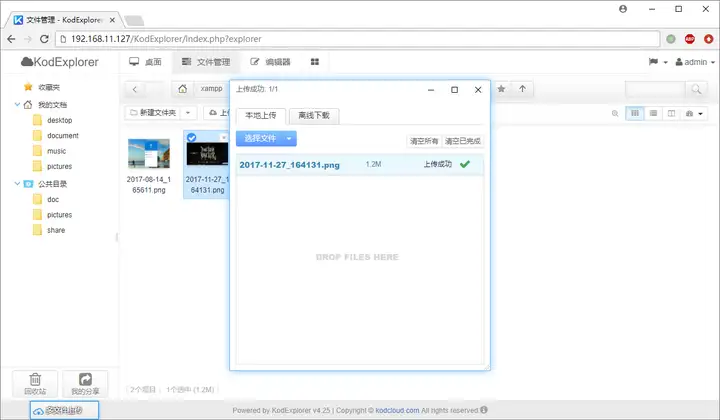Click the file search input field

[x=655, y=89]
